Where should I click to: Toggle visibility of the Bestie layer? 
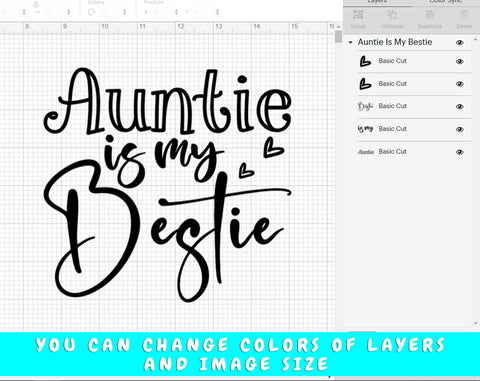tap(460, 107)
